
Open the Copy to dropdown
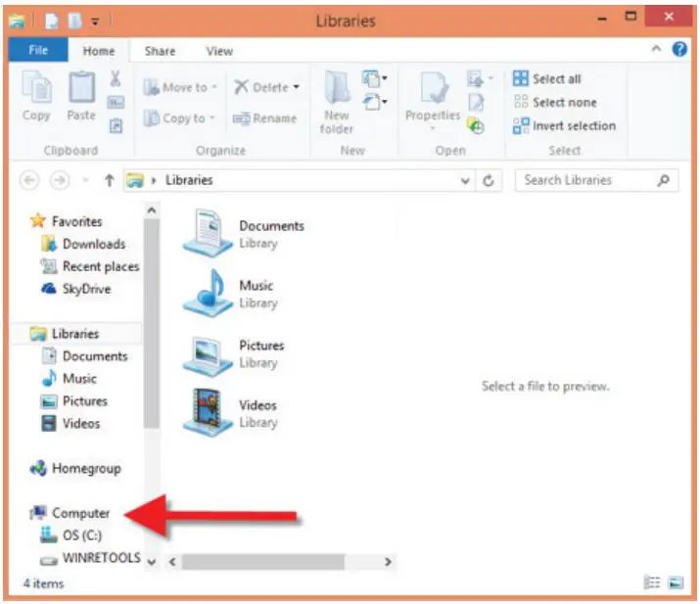179,118
